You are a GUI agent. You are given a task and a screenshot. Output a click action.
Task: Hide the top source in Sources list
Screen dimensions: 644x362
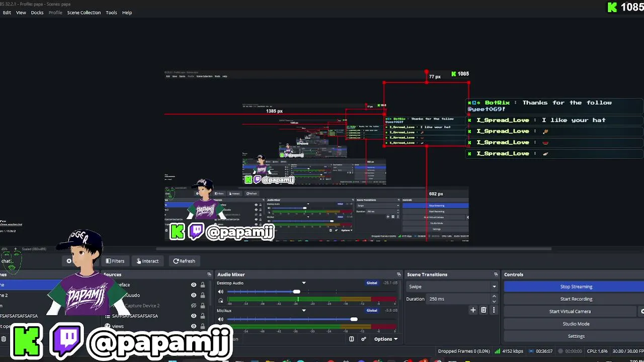coord(194,285)
